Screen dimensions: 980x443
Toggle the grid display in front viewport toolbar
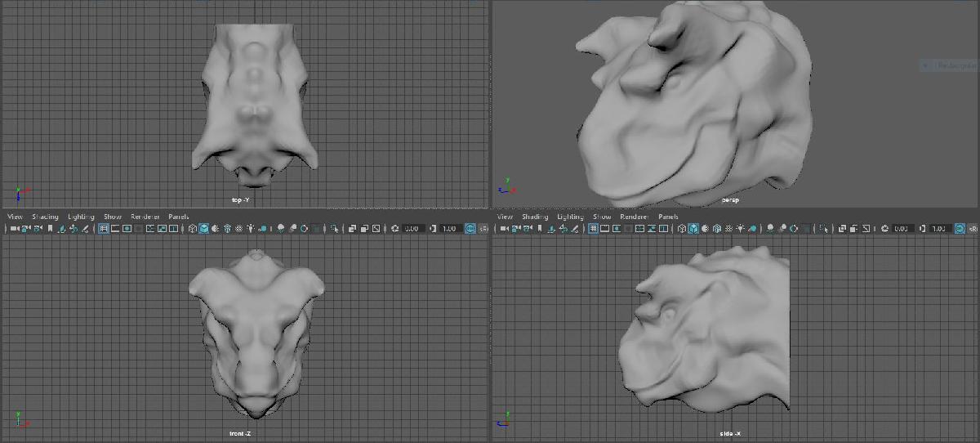coord(104,228)
